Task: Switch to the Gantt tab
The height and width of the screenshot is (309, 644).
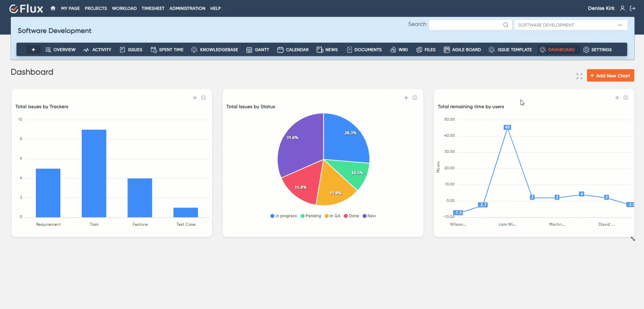Action: click(258, 50)
